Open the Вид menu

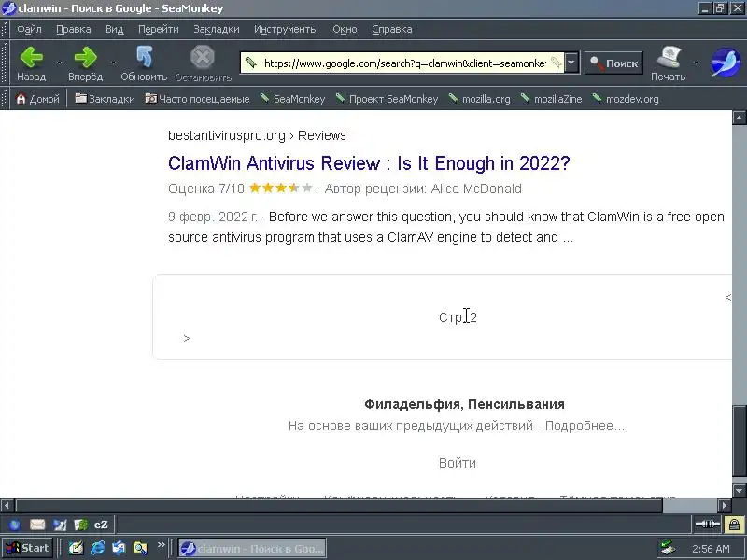tap(114, 29)
